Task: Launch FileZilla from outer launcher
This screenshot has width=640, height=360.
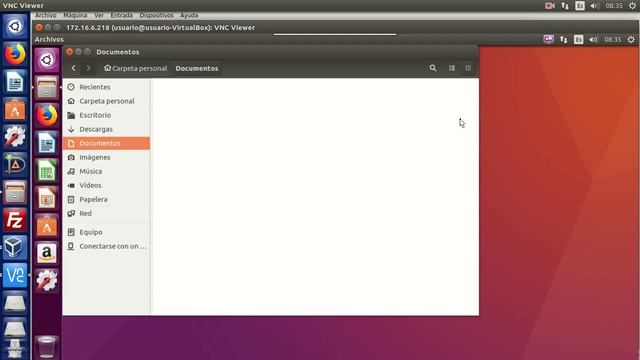Action: (15, 220)
